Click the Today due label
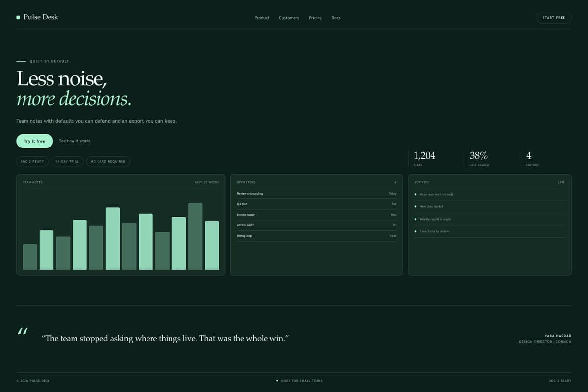The image size is (588, 392). pyautogui.click(x=392, y=194)
